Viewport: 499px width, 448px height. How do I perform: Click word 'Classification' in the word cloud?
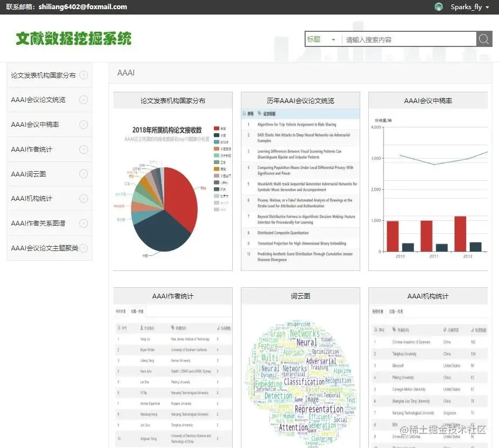(x=304, y=382)
